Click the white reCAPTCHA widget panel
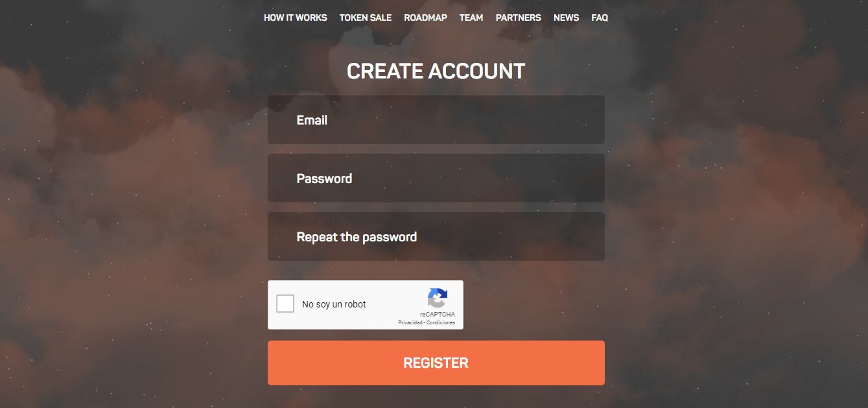The image size is (868, 408). [366, 305]
